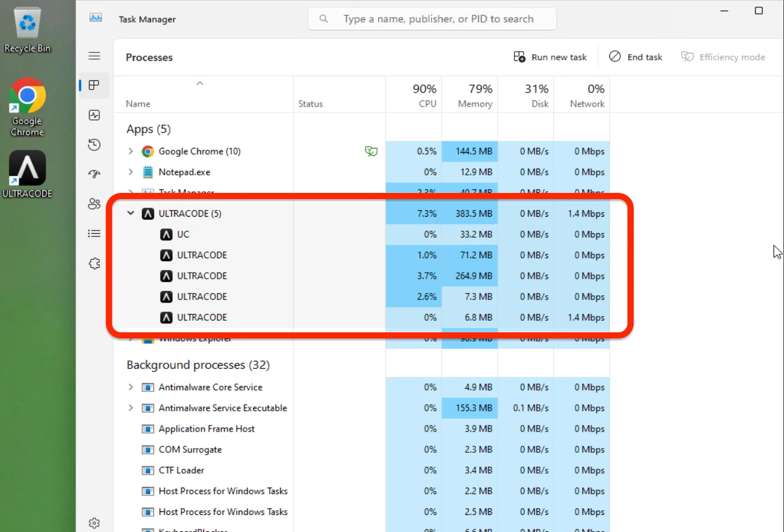Click the Google Chrome process icon
Image resolution: width=784 pixels, height=532 pixels.
click(148, 152)
